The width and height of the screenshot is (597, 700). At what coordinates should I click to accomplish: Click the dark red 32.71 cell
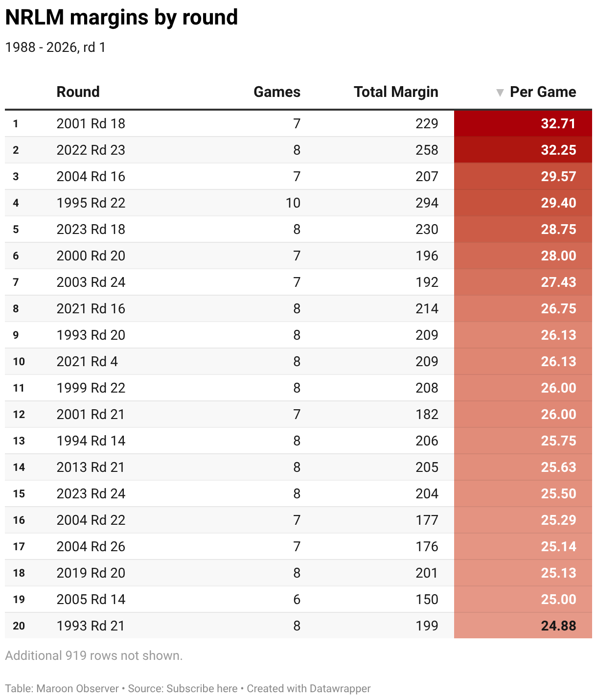523,123
